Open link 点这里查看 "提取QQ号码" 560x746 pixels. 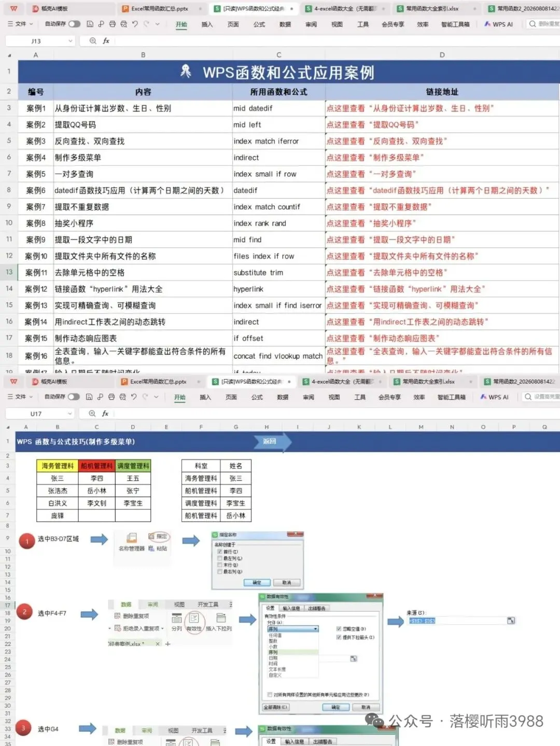(x=373, y=125)
